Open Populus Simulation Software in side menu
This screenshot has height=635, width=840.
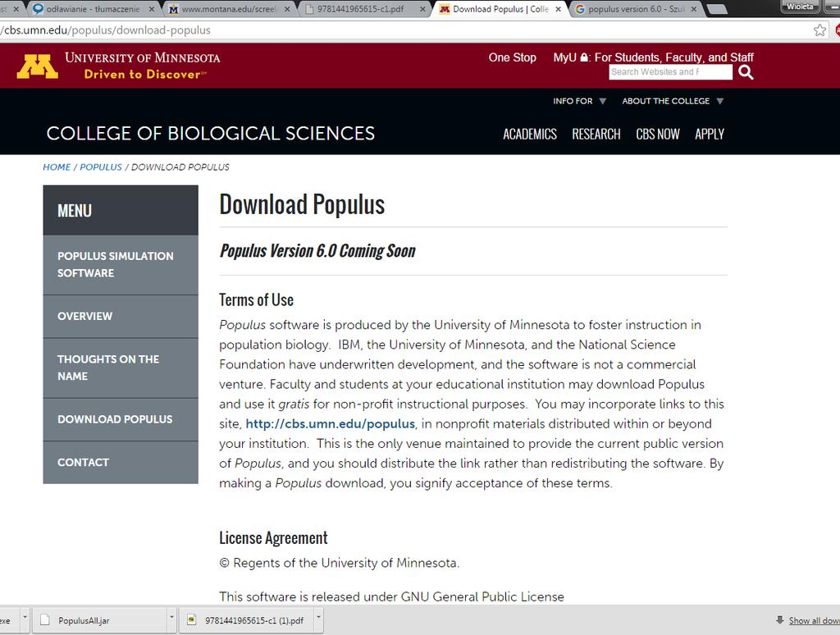coord(121,265)
